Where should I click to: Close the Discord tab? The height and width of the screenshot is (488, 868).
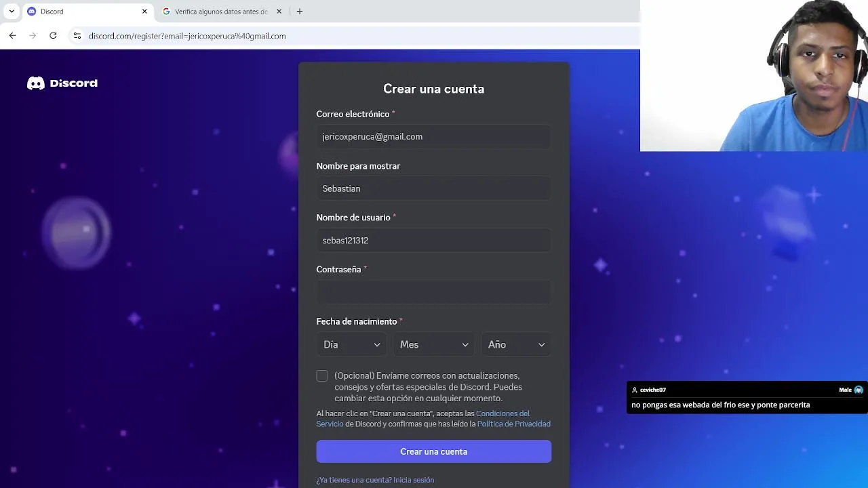(144, 12)
